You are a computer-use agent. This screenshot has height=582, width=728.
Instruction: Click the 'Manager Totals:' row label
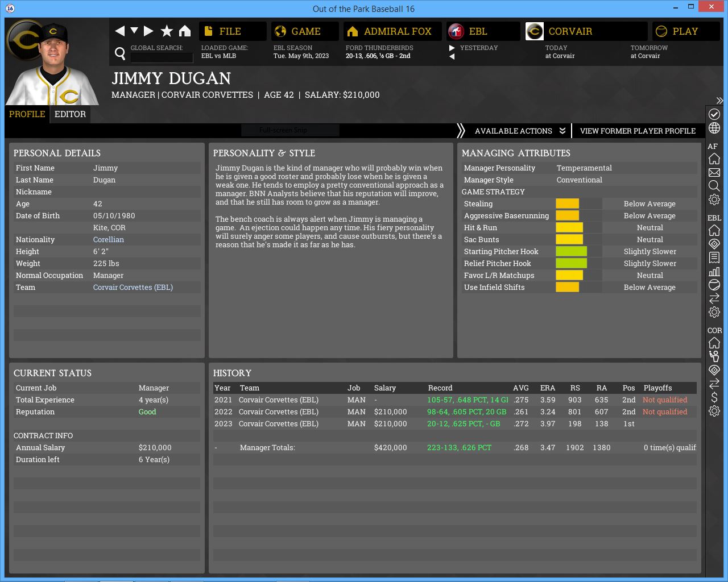pyautogui.click(x=267, y=448)
